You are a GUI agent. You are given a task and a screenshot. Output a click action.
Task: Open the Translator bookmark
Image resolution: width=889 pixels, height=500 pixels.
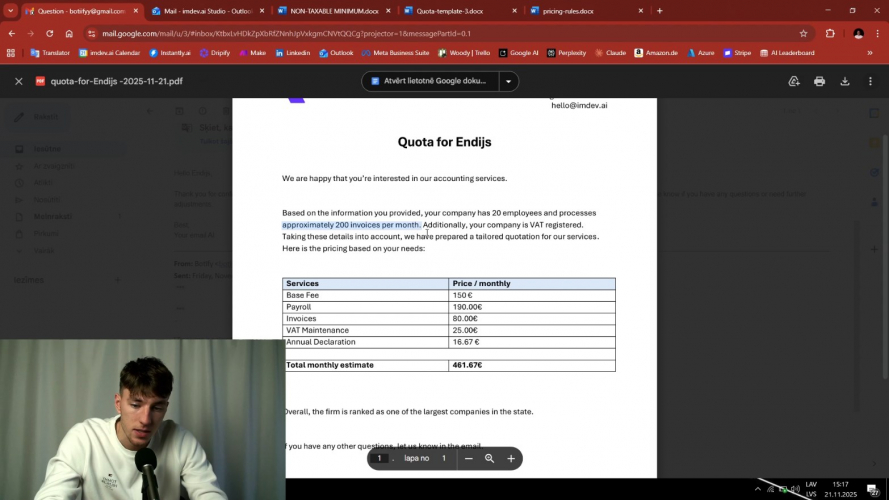50,53
